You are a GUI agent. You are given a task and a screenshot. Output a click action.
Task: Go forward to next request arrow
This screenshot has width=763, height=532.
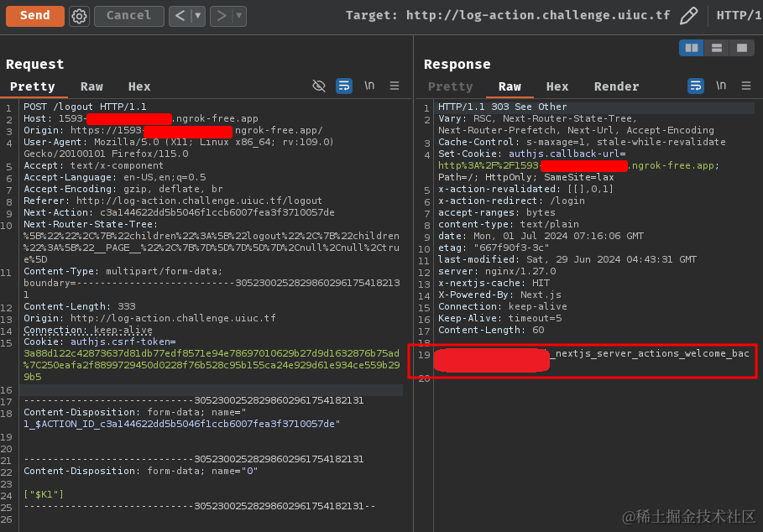pyautogui.click(x=222, y=16)
